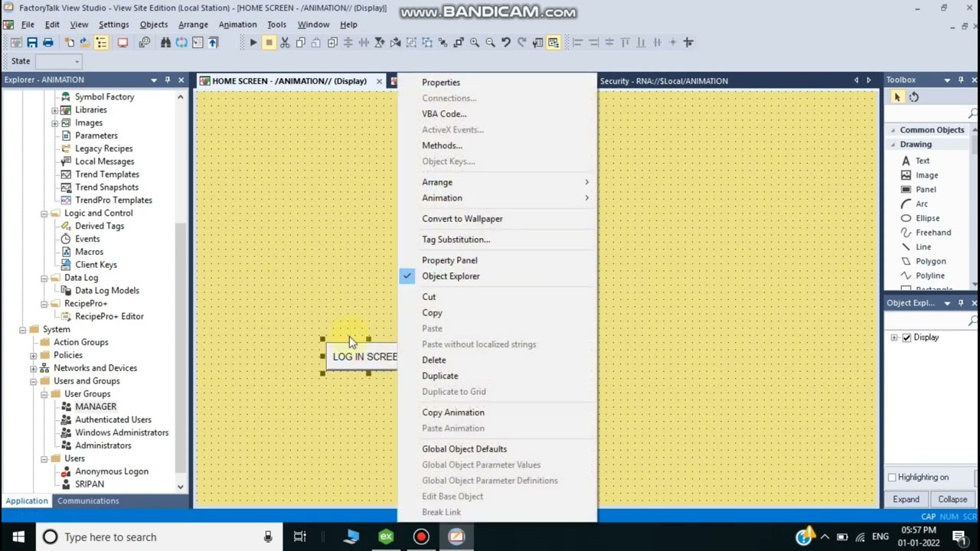This screenshot has width=980, height=551.
Task: Click the Print icon in the toolbar
Action: (47, 43)
